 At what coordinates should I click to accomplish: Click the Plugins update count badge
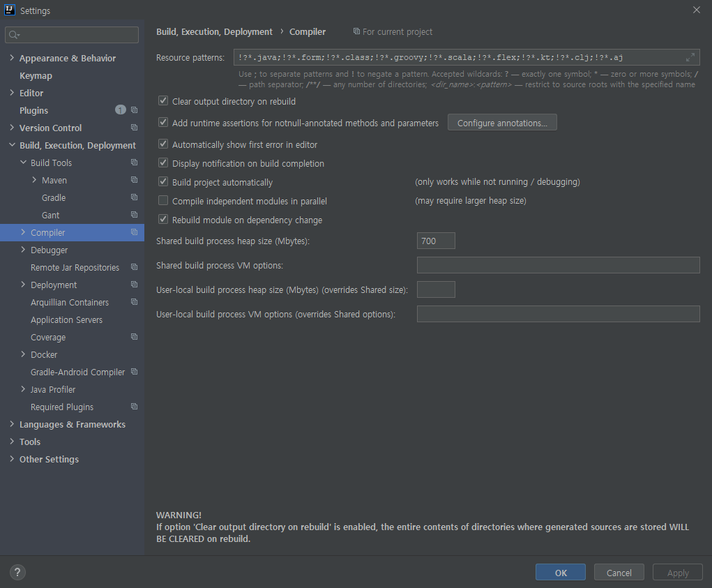coord(121,110)
